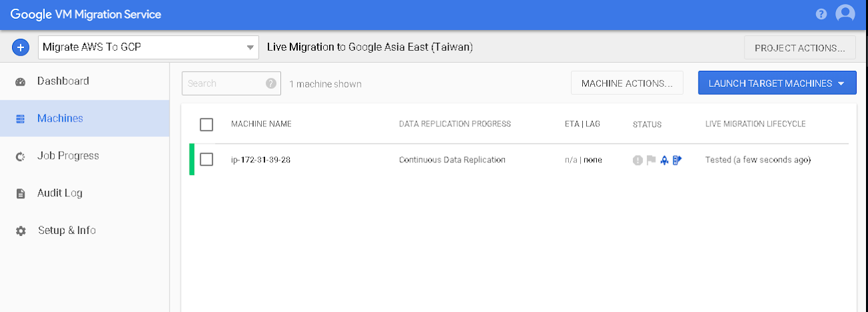Click the gray flag status icon

[x=650, y=160]
